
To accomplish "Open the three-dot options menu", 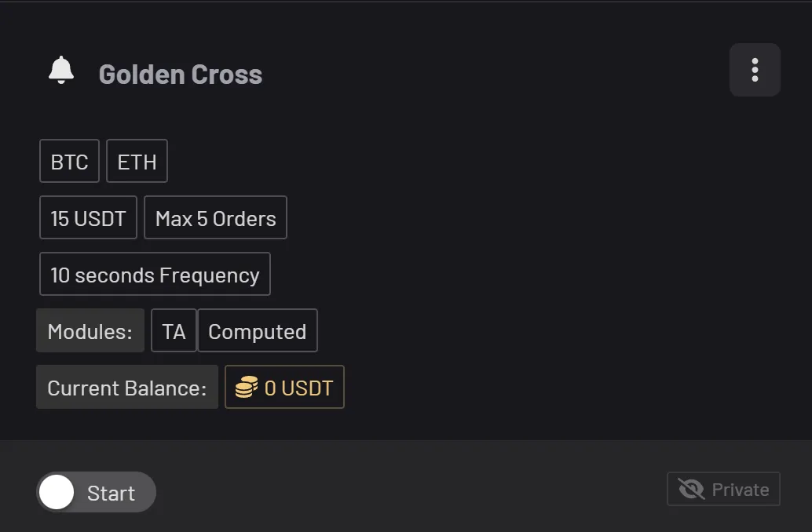I will click(x=755, y=70).
